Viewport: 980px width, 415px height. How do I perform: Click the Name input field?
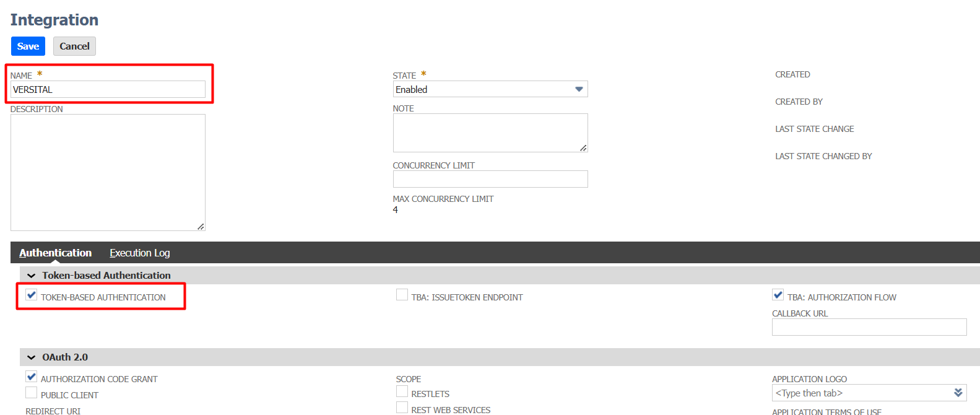[x=108, y=90]
